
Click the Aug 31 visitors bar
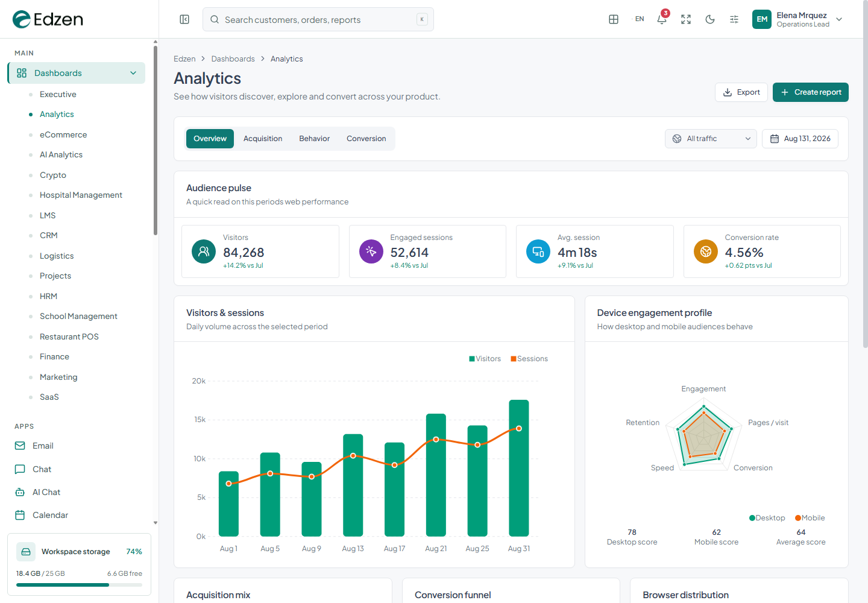pos(519,468)
